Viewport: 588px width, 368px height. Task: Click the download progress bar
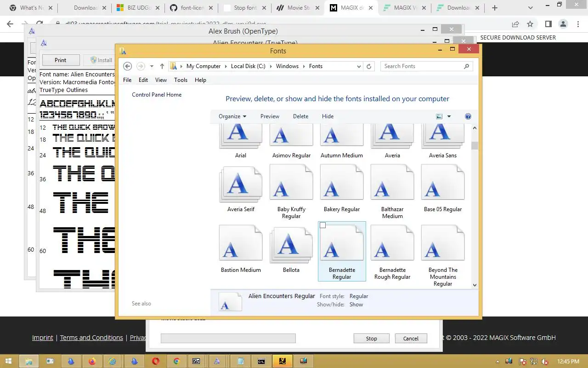pos(228,339)
